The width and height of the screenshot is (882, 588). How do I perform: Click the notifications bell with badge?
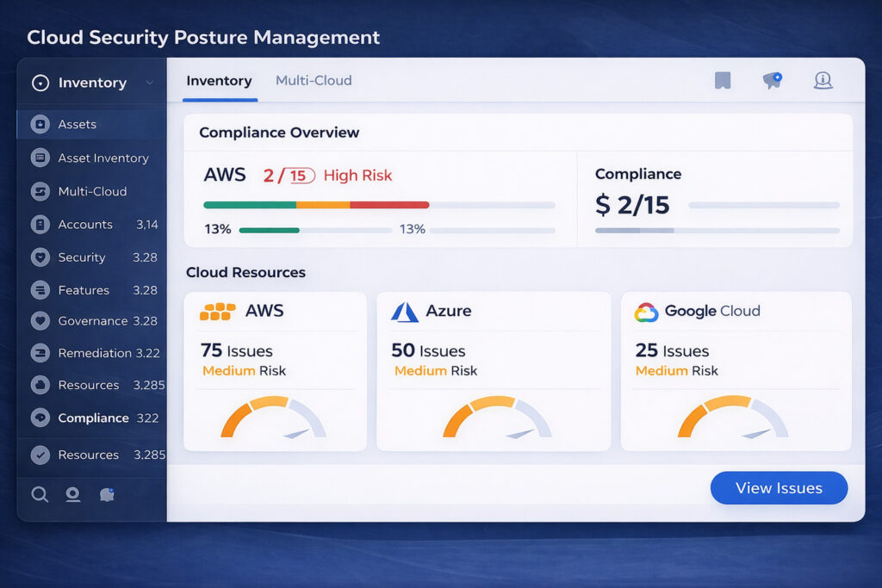tap(107, 494)
